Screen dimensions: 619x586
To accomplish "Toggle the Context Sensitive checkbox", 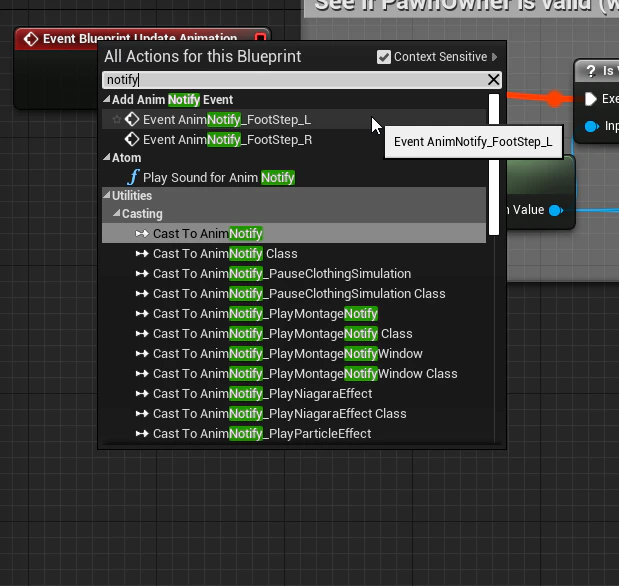I will [384, 57].
